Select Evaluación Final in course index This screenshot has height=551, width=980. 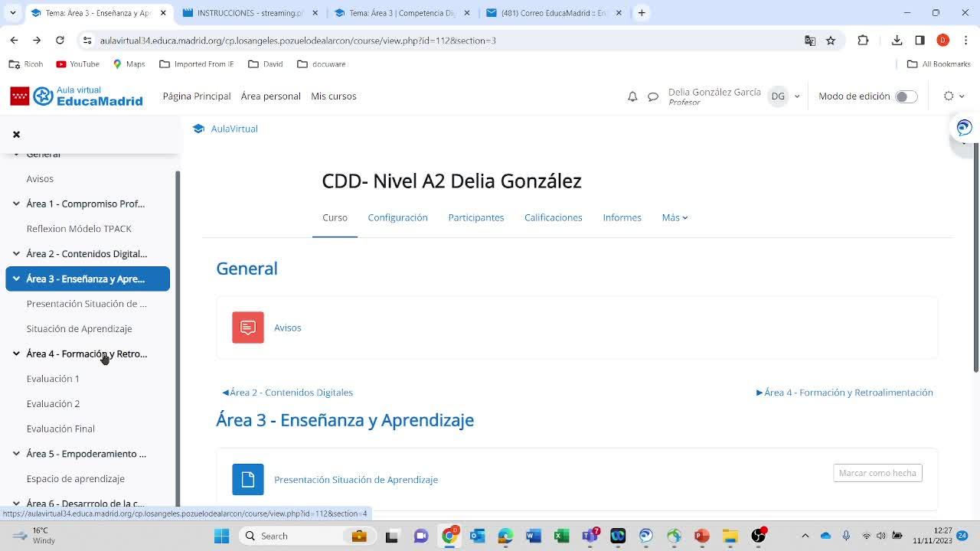[x=60, y=429]
